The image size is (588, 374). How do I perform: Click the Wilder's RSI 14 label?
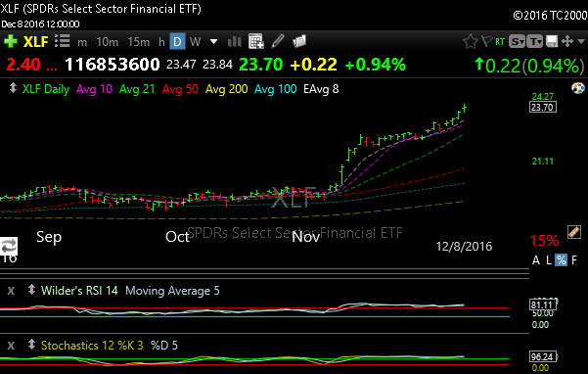click(79, 291)
